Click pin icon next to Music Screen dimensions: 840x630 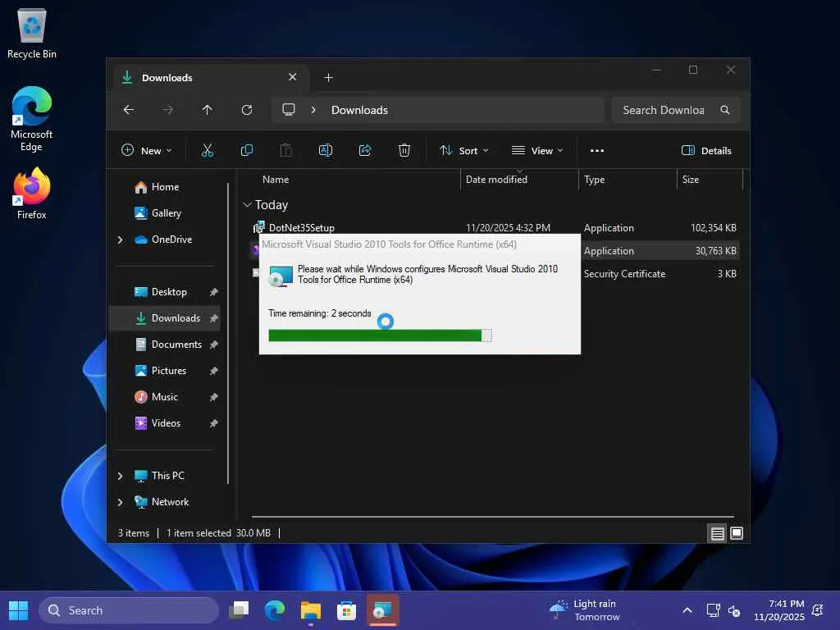click(x=214, y=397)
